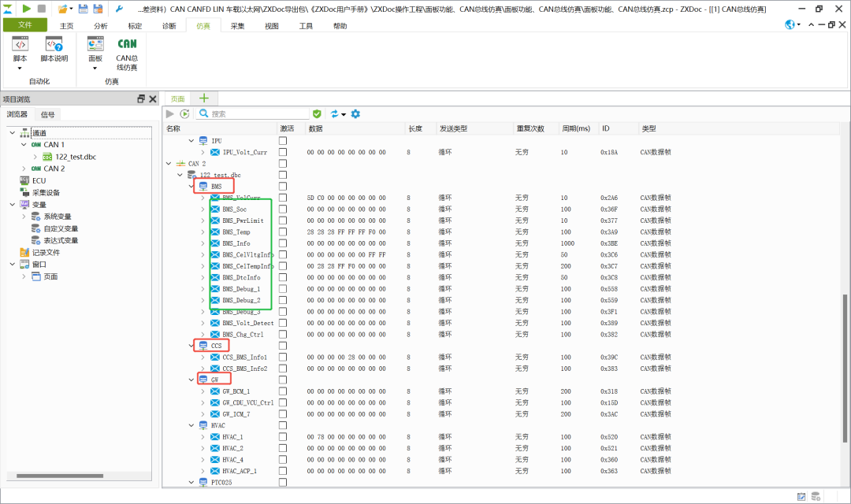Collapse the 通道 node in project tree
Image resolution: width=851 pixels, height=504 pixels.
coord(13,132)
